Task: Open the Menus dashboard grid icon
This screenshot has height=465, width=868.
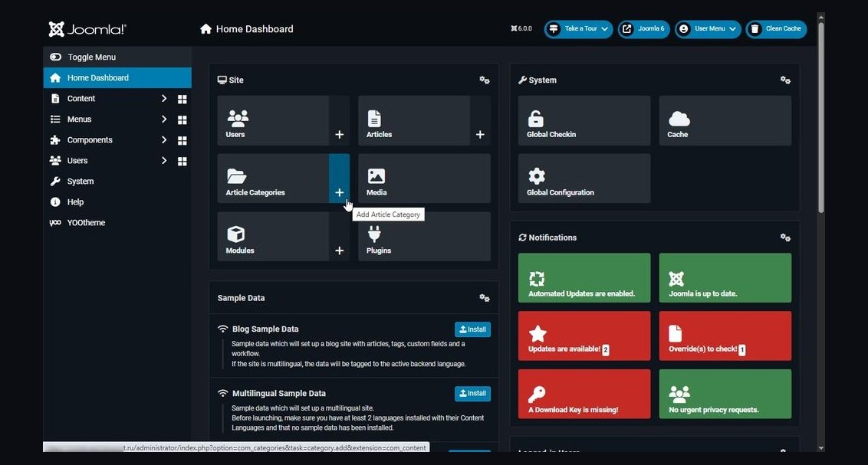Action: 182,120
